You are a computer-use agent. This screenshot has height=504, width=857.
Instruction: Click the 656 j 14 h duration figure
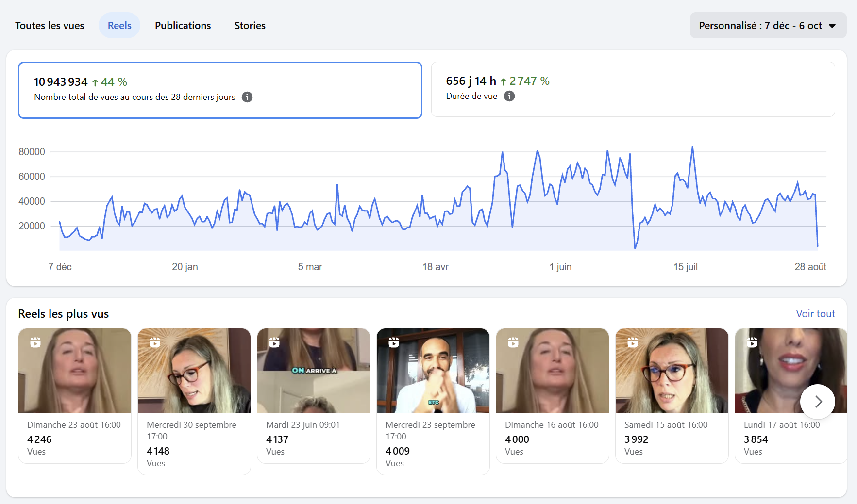click(471, 81)
